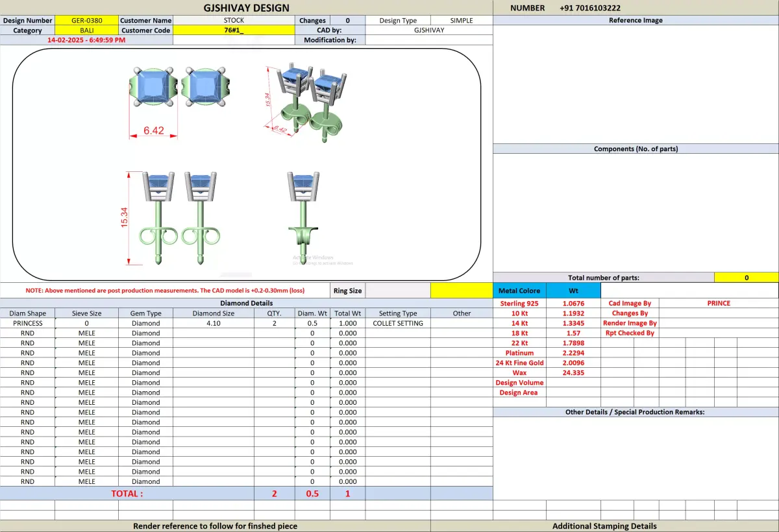Select the Modification by: label
This screenshot has width=779, height=532.
[x=330, y=40]
